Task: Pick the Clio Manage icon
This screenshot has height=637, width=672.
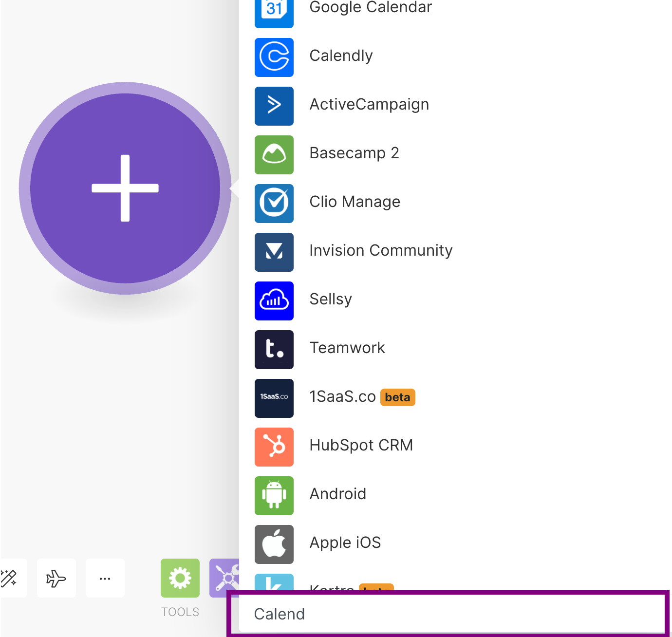Action: click(274, 204)
